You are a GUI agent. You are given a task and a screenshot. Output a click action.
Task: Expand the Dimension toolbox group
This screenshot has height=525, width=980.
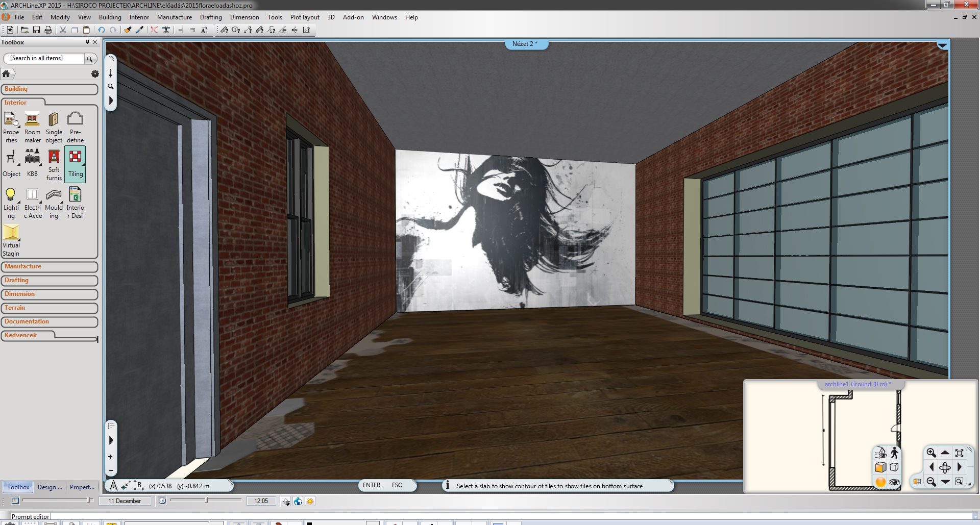click(50, 294)
